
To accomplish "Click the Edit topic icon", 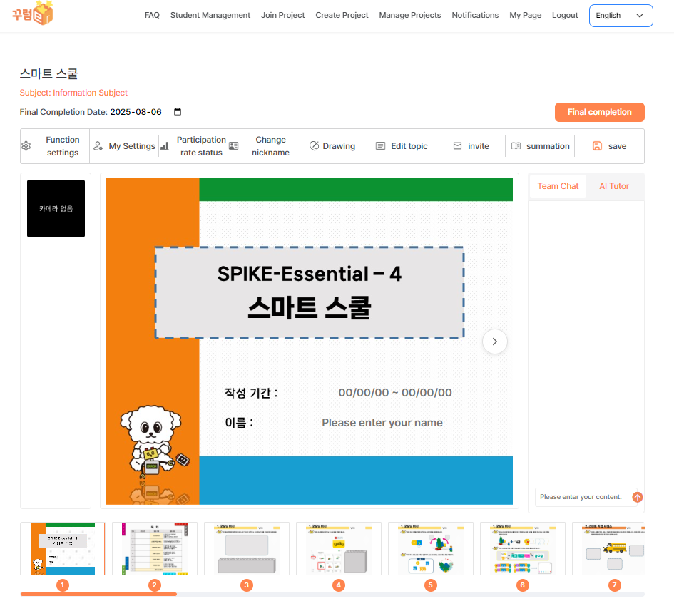I will tap(380, 146).
